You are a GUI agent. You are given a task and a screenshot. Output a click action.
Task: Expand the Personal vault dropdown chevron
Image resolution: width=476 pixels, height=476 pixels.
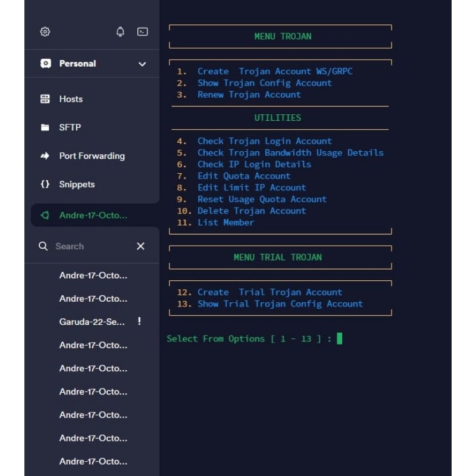tap(142, 64)
